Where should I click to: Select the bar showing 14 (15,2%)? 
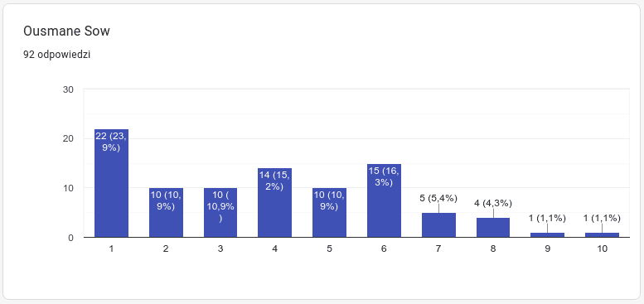pos(275,203)
